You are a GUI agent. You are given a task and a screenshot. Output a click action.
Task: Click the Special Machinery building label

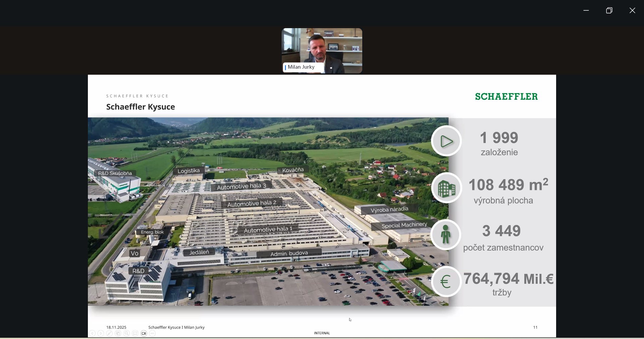[x=404, y=225]
